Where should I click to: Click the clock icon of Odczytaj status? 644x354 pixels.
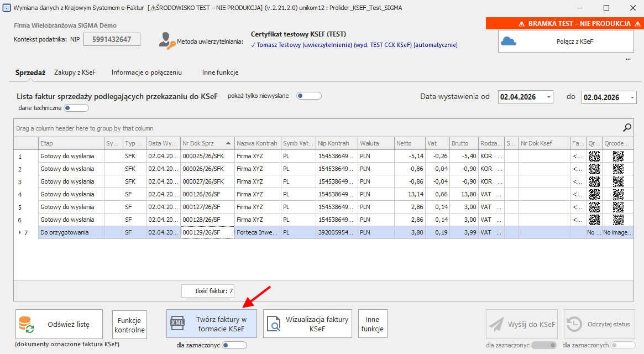tap(575, 324)
